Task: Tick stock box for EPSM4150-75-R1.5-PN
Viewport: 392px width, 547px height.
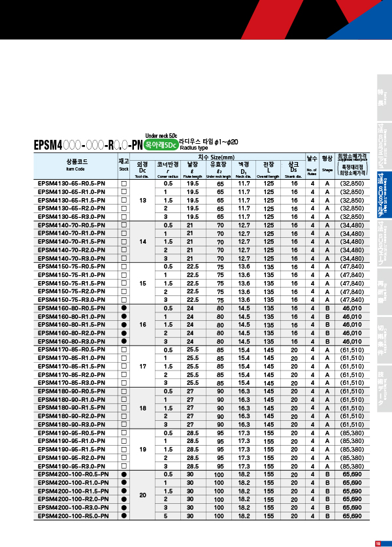Action: coord(124,283)
